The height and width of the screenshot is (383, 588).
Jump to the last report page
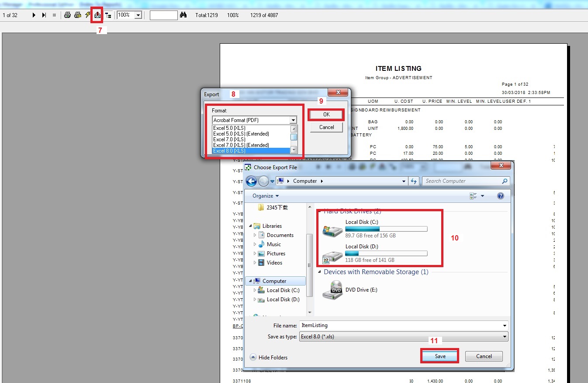tap(44, 15)
